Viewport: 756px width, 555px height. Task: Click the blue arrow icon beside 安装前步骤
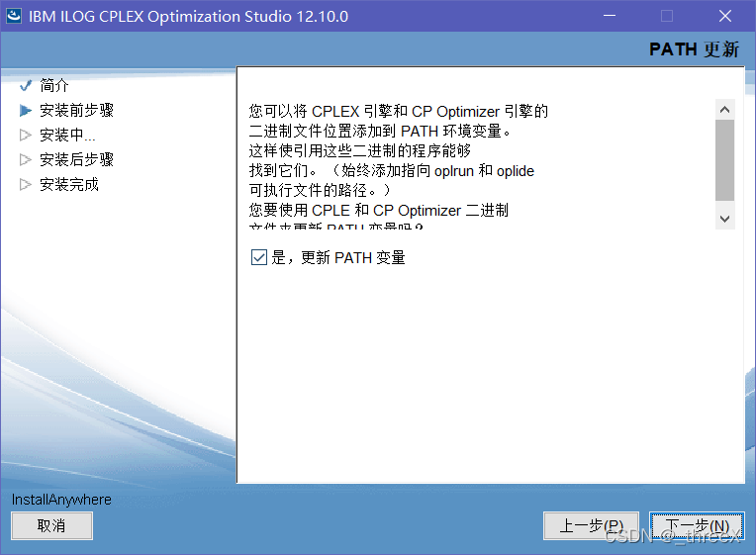click(26, 111)
